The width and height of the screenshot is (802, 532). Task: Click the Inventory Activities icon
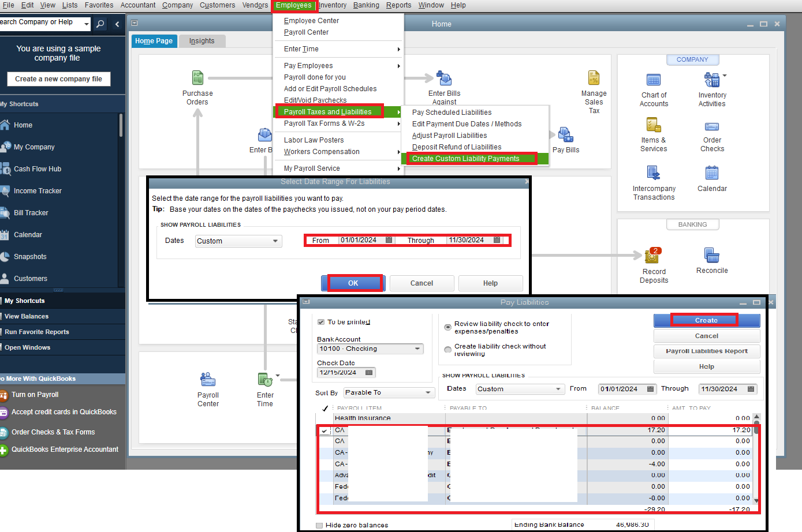[x=712, y=80]
